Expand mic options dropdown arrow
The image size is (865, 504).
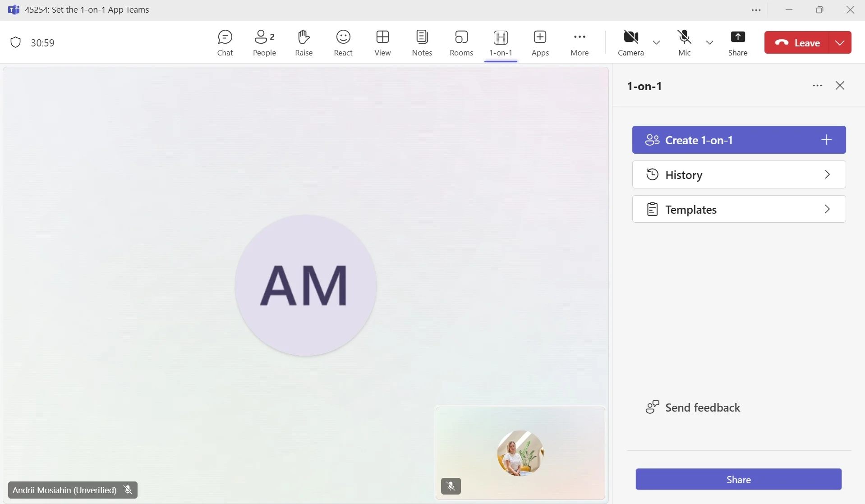click(709, 43)
